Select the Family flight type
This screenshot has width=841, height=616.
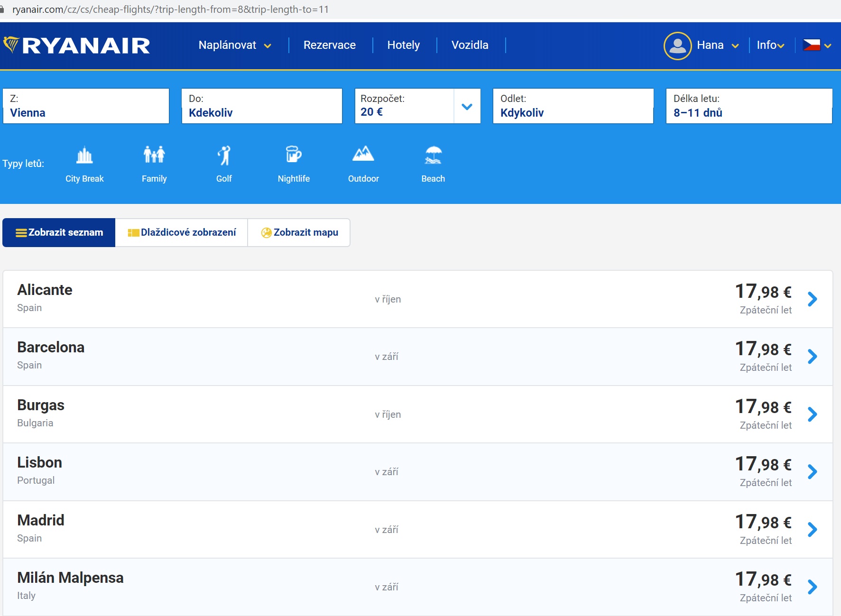154,164
